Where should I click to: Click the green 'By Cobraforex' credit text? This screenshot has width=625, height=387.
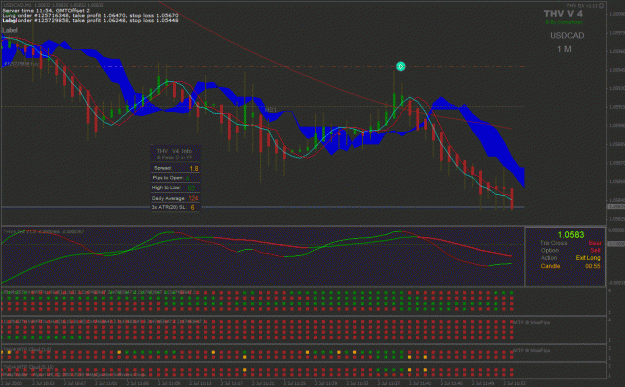click(x=564, y=22)
